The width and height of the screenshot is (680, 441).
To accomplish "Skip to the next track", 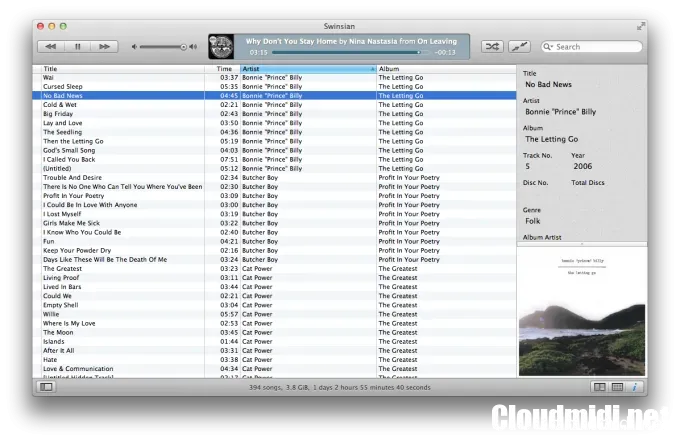I will tap(105, 47).
